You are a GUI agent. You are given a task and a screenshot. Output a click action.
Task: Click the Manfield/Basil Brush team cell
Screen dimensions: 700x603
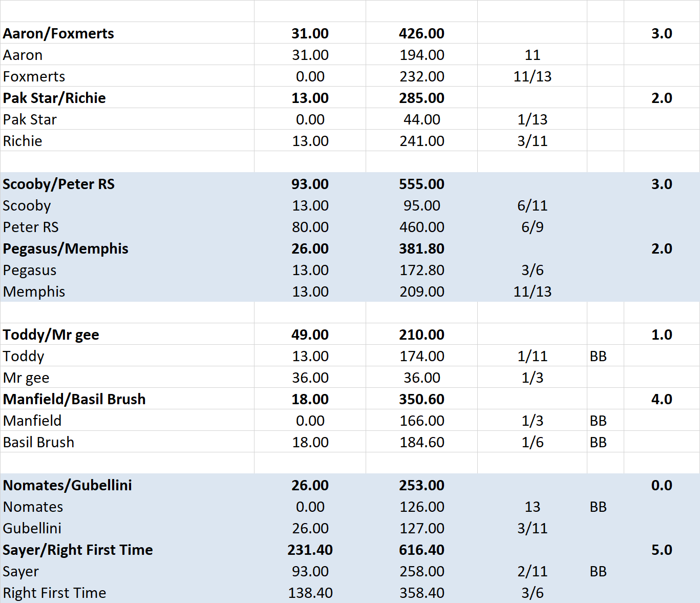coord(74,399)
